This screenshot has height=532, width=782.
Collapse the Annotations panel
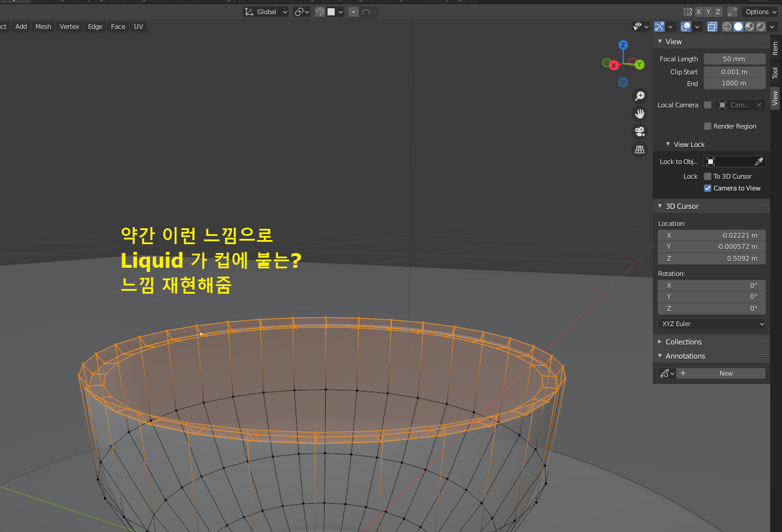coord(660,356)
